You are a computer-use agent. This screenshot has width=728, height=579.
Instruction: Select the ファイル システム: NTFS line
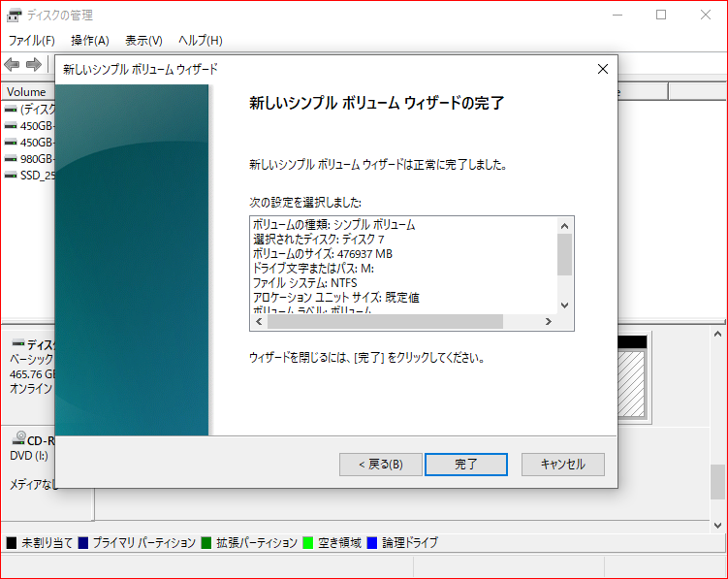click(x=305, y=283)
